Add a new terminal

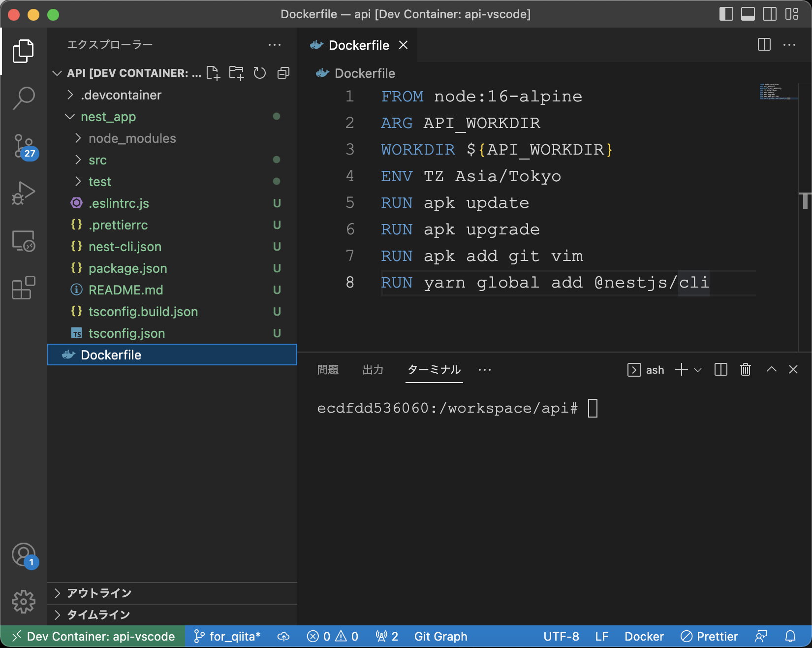pos(682,369)
